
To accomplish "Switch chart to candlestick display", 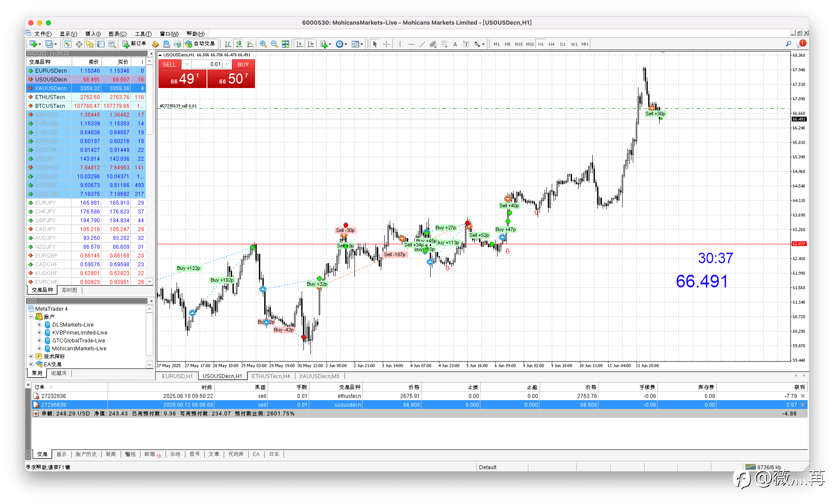I will coord(239,44).
